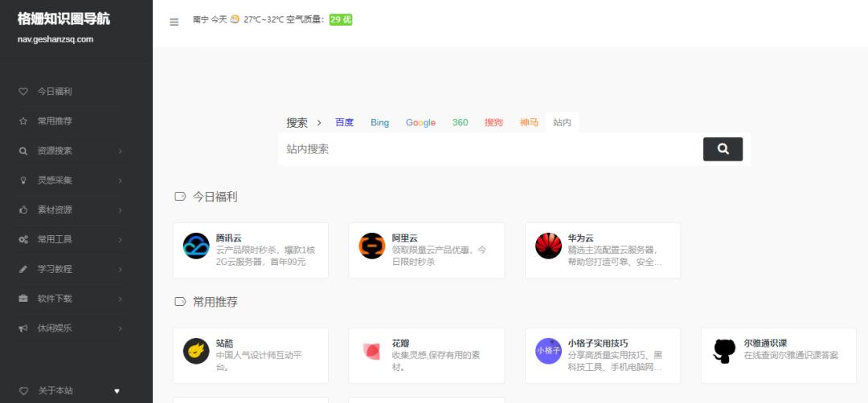The height and width of the screenshot is (403, 868).
Task: Click the dark search magnifier button
Action: pos(723,149)
